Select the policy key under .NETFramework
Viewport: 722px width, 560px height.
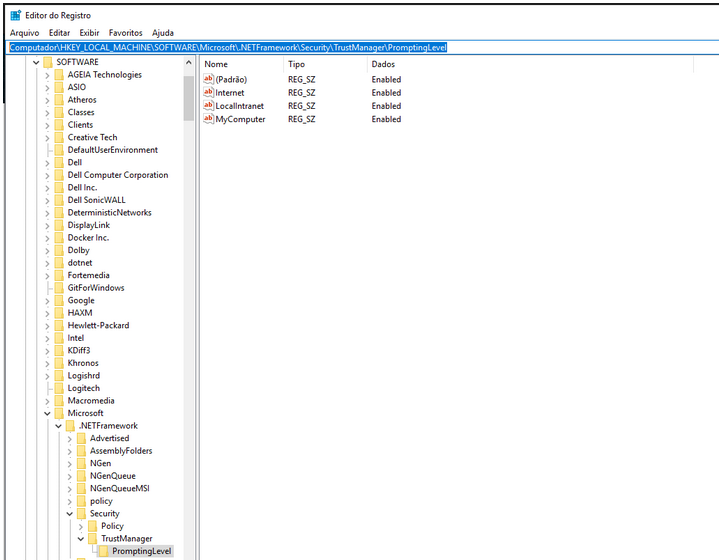point(101,501)
